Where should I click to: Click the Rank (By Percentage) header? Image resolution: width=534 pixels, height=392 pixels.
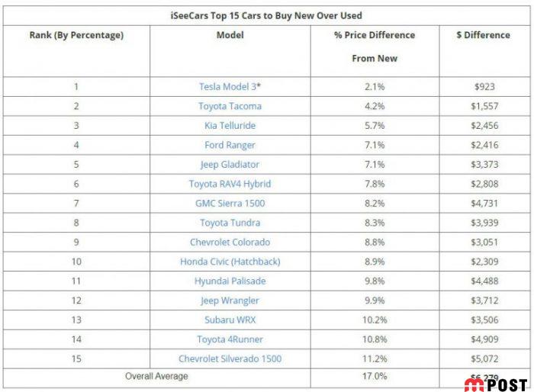(x=76, y=35)
